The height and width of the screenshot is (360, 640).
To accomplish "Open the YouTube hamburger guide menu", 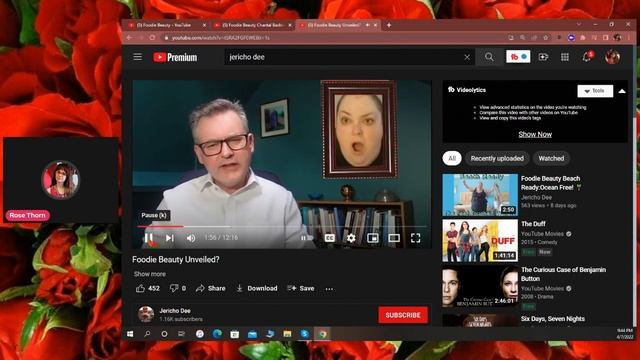I will coord(138,57).
